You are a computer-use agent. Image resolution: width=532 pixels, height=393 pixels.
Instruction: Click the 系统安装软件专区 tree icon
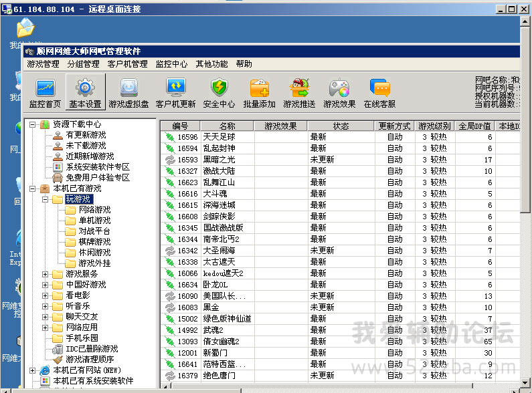click(58, 167)
